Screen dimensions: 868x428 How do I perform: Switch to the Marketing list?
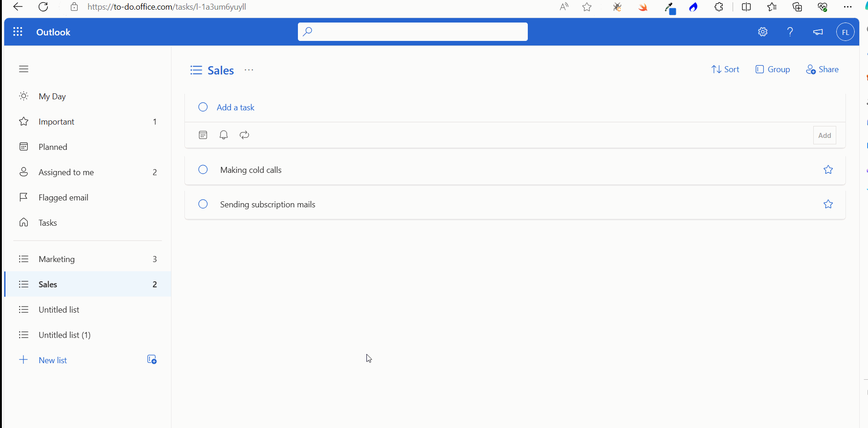pyautogui.click(x=57, y=259)
